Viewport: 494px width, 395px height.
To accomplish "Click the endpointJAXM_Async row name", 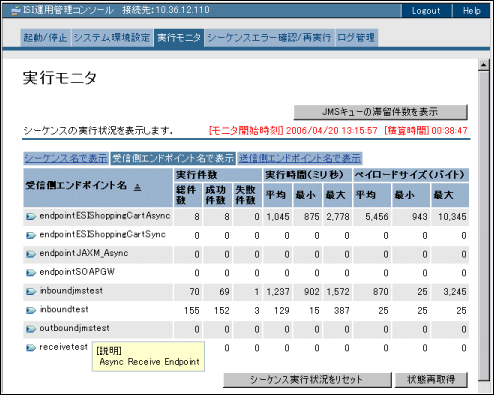I will pos(84,253).
